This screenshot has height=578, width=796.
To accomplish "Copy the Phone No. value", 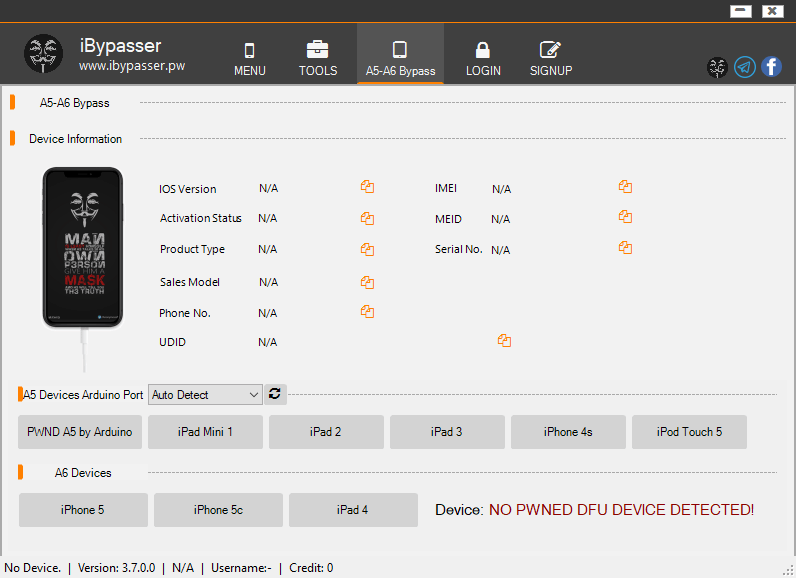I will pyautogui.click(x=367, y=312).
